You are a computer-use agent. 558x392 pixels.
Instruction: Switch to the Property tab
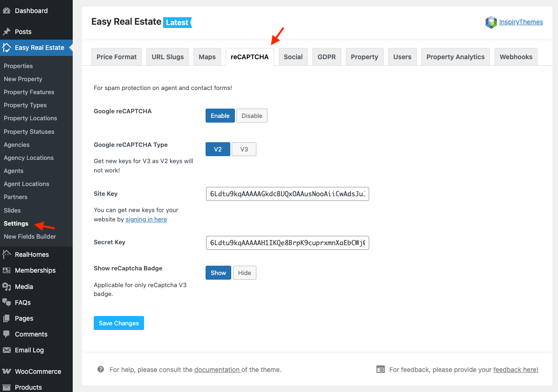[x=365, y=57]
